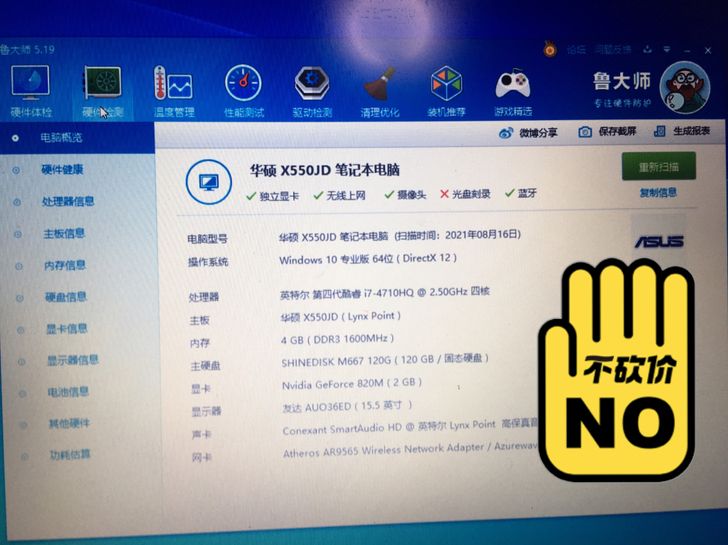The image size is (728, 545).
Task: Click the camera 保存截屏 icon
Action: pos(585,132)
